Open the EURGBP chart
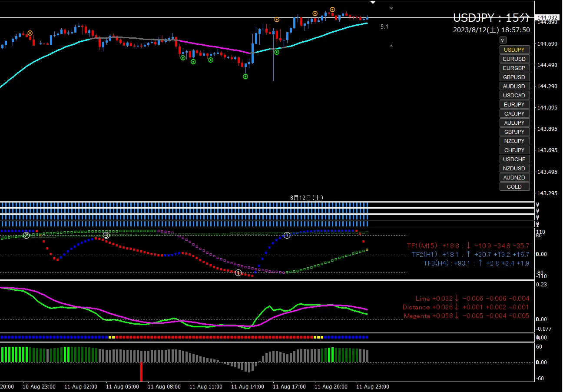This screenshot has height=392, width=563. (514, 68)
